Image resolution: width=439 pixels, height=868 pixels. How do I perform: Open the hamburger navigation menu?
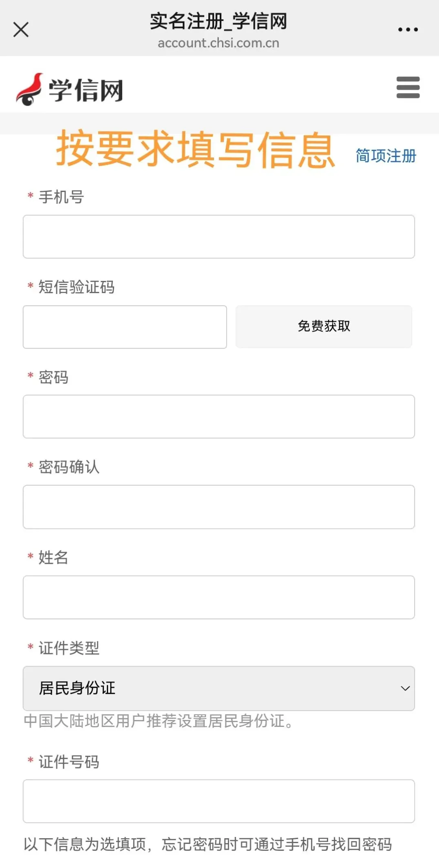[408, 87]
